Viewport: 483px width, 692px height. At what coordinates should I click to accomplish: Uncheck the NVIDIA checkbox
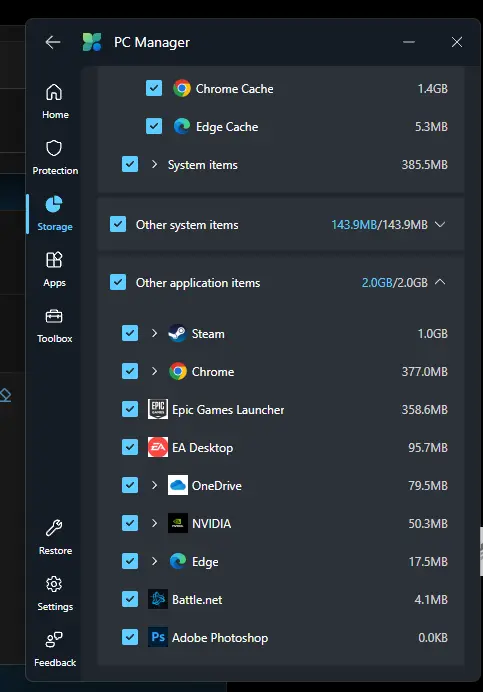[x=130, y=523]
